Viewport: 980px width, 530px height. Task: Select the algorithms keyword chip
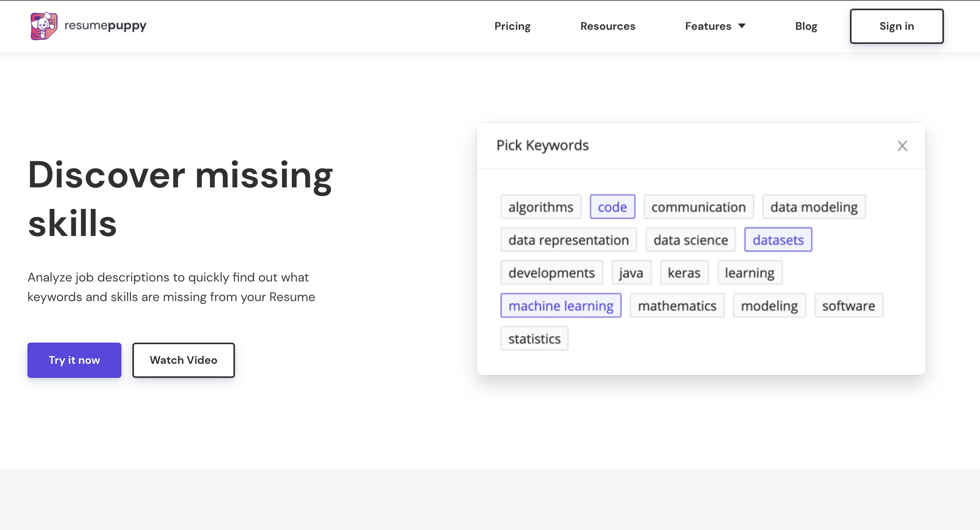coord(541,207)
